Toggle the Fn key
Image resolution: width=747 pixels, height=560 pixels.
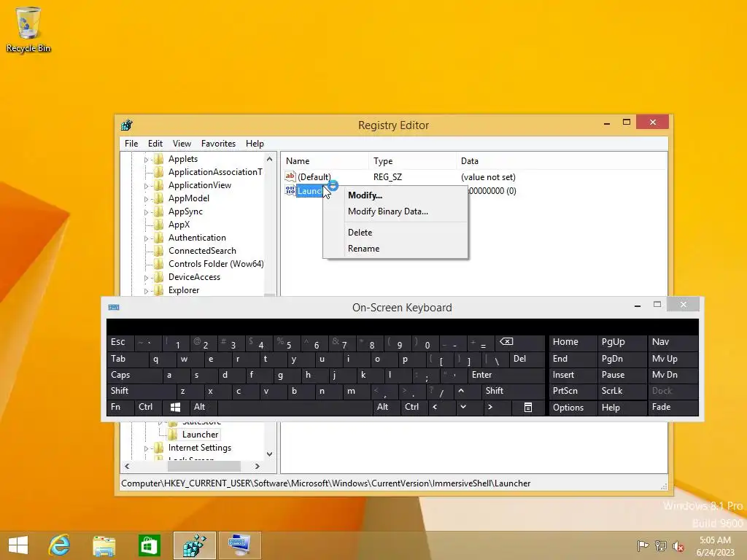(120, 407)
